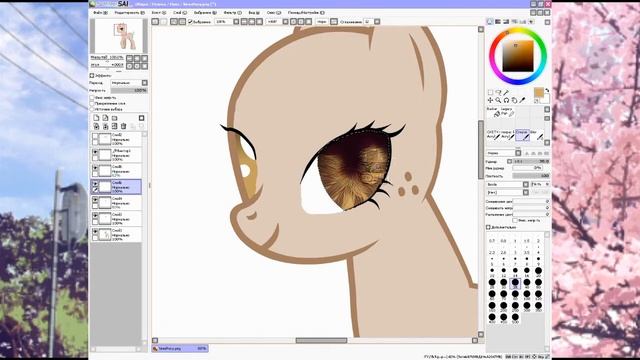
Task: Select the hand pan tool
Action: tap(514, 100)
